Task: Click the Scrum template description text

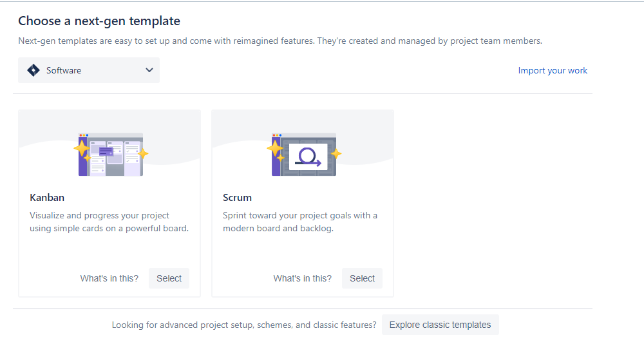Action: (300, 222)
